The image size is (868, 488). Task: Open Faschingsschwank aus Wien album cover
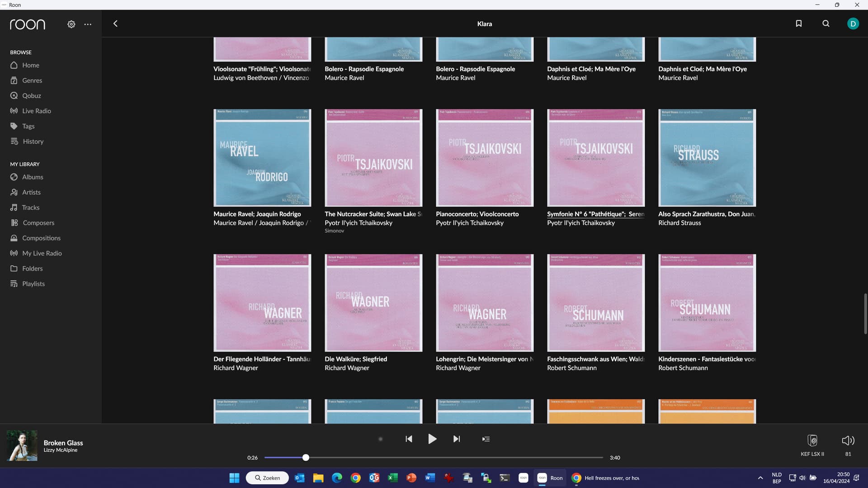596,303
